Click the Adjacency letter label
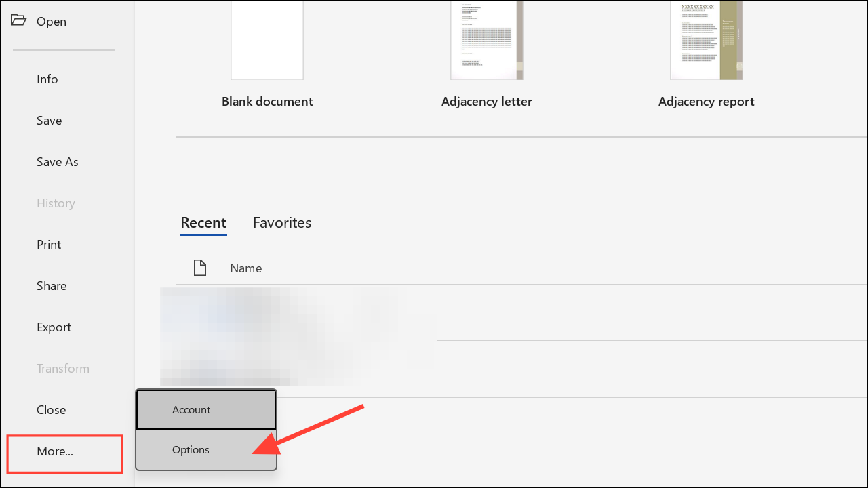Viewport: 868px width, 488px height. coord(487,102)
